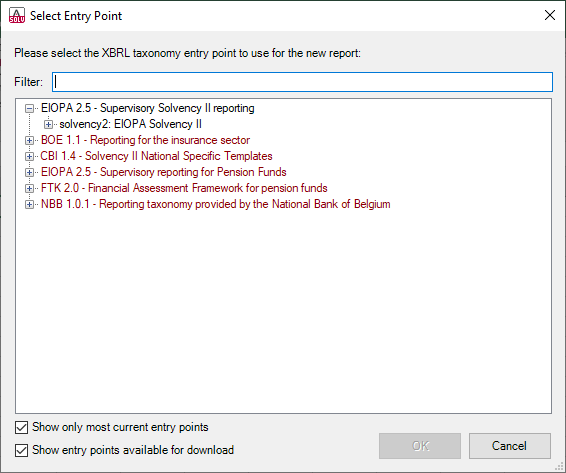Uncheck Show entry points available for download
566x473 pixels.
22,450
